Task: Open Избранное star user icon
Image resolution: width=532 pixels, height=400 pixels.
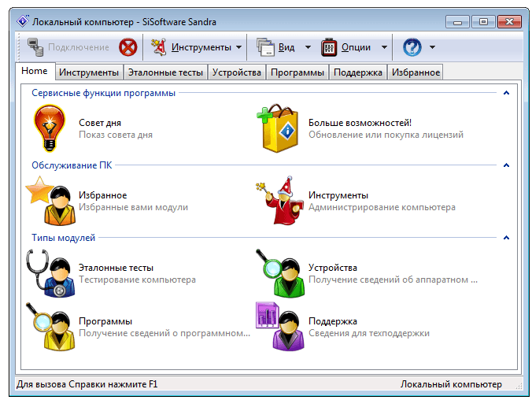Action: coord(51,200)
